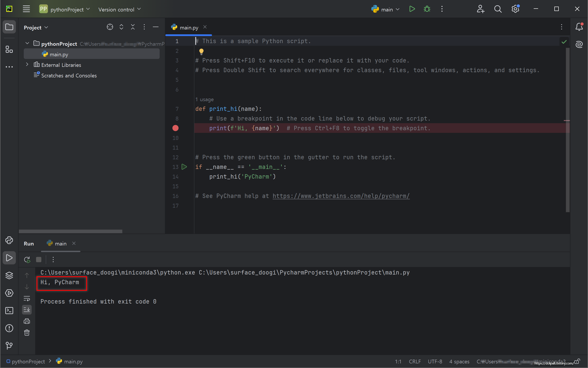Screen dimensions: 588x368
Task: Open the Terminal tool window
Action: (x=9, y=311)
